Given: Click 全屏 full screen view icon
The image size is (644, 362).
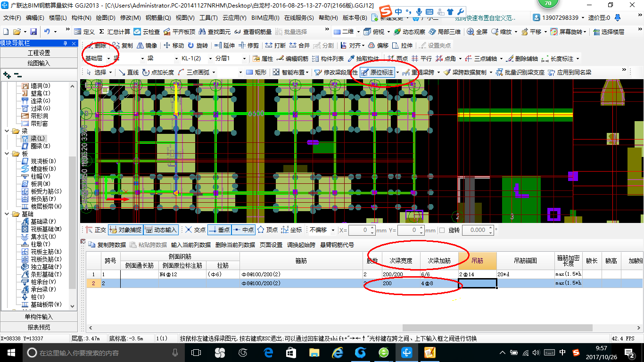Looking at the screenshot, I should coord(477,32).
